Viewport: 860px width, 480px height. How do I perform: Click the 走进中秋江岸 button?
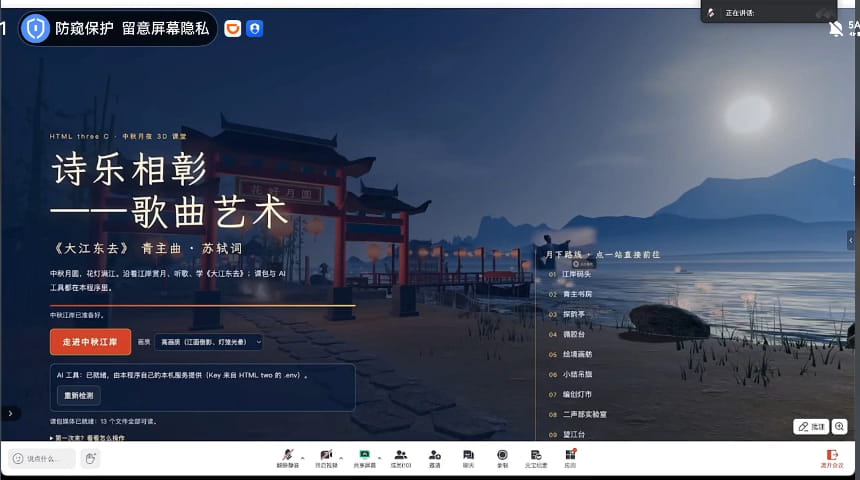pos(90,342)
